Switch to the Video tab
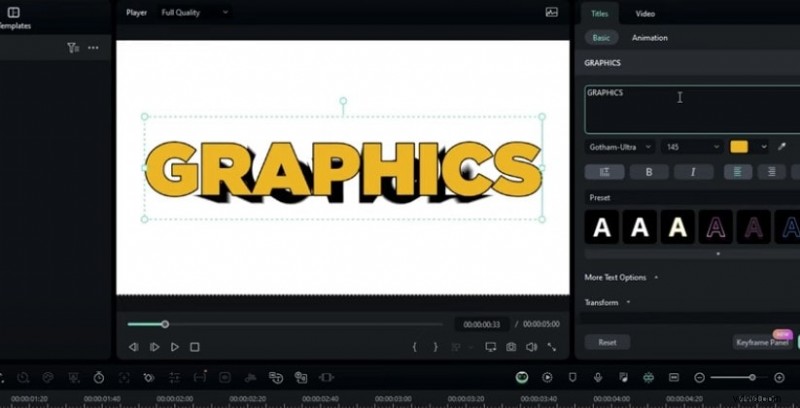Screen dimensions: 800x408 pos(645,14)
